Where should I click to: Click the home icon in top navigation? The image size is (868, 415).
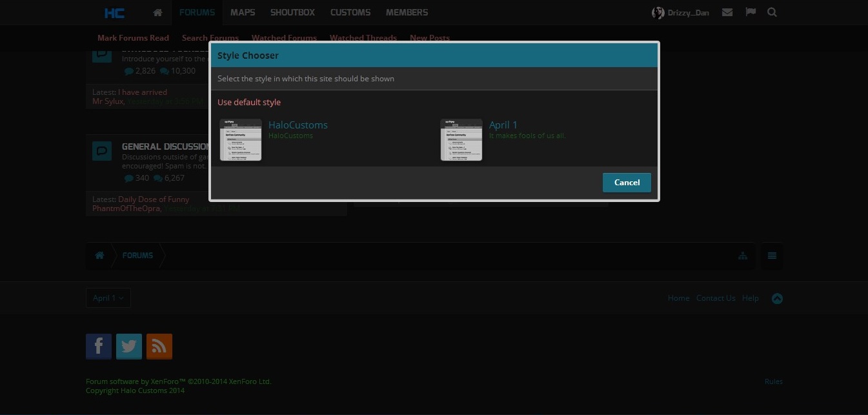(x=157, y=12)
